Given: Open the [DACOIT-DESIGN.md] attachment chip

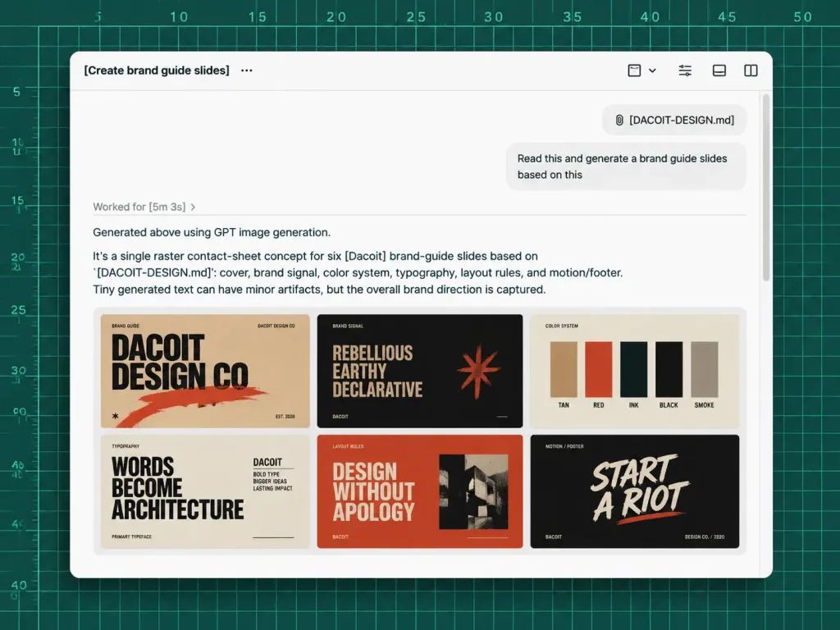Looking at the screenshot, I should coord(674,120).
